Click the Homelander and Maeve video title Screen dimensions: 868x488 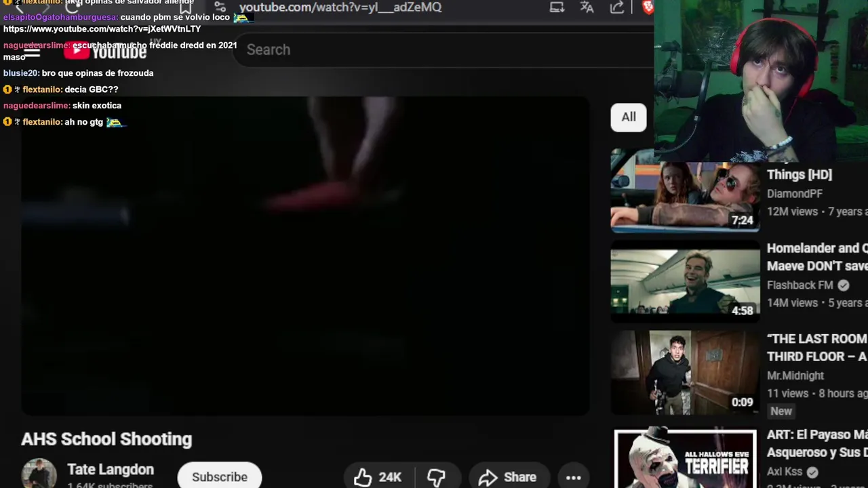coord(817,257)
